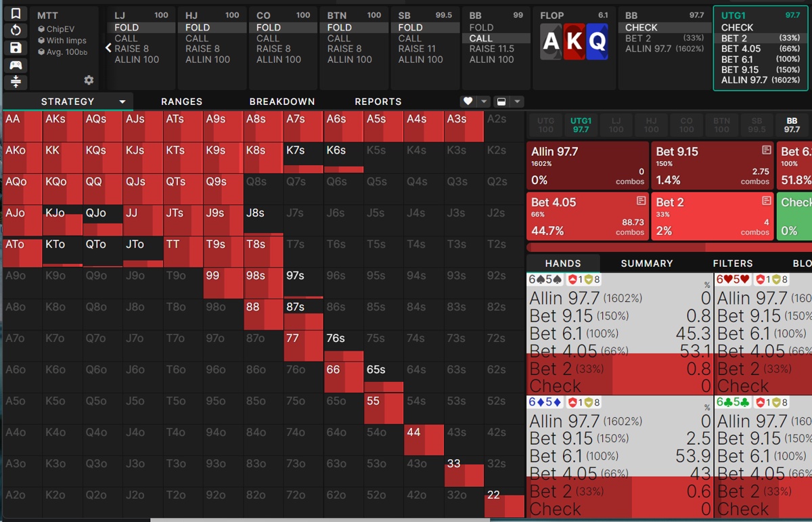Click the notes icon on Bet 9.15 card

(x=766, y=150)
